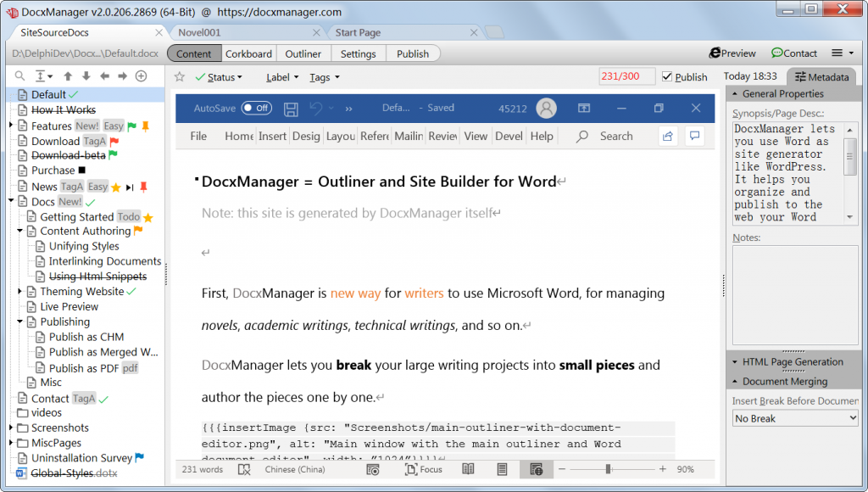Adjust the Word zoom slider
The width and height of the screenshot is (868, 492).
coord(609,469)
